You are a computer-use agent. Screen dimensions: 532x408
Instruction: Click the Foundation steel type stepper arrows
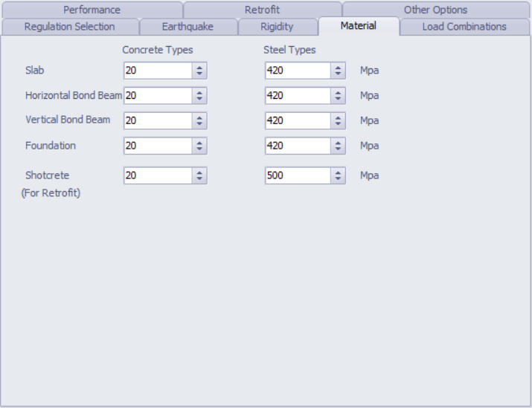click(339, 146)
